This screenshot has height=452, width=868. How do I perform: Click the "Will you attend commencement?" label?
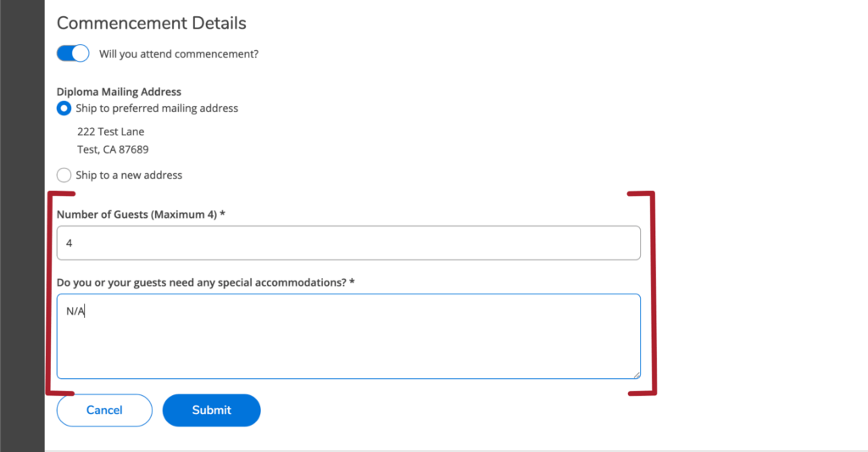[x=179, y=54]
